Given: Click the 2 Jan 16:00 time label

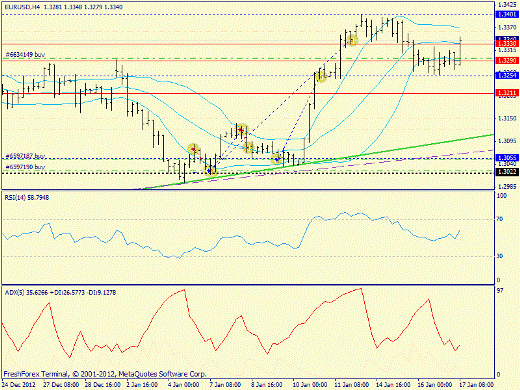Looking at the screenshot, I should [142, 385].
